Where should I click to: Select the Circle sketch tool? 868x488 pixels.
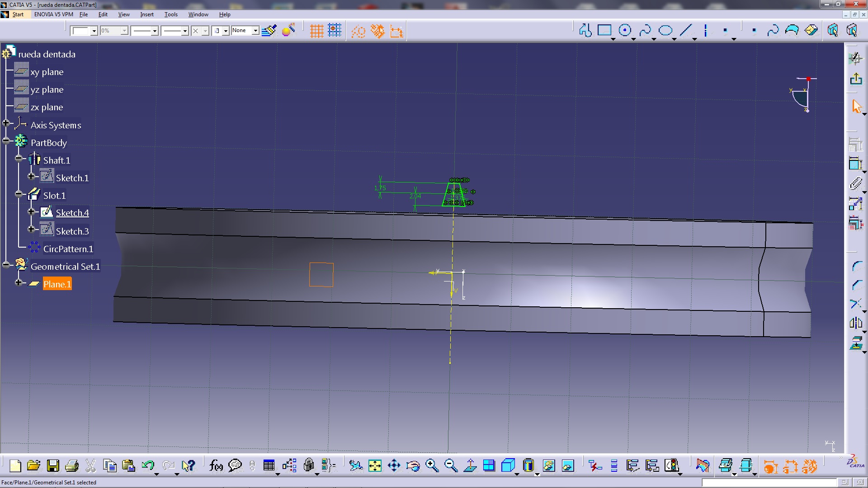pyautogui.click(x=625, y=31)
